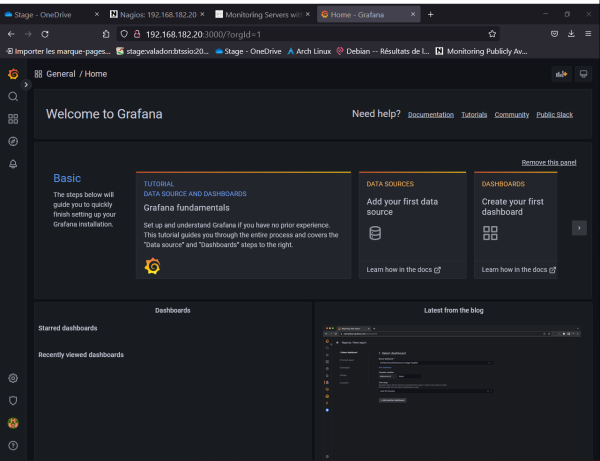
Task: Open the blog post preview thumbnail
Action: click(453, 391)
